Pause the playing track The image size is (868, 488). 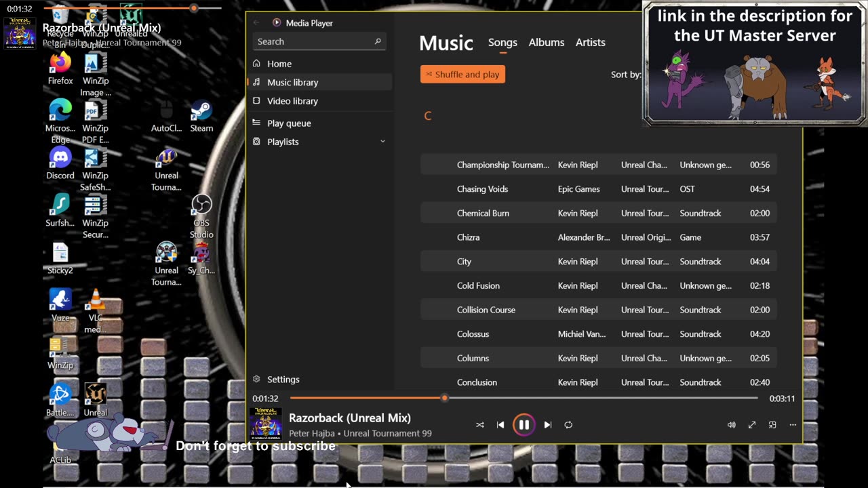[524, 425]
